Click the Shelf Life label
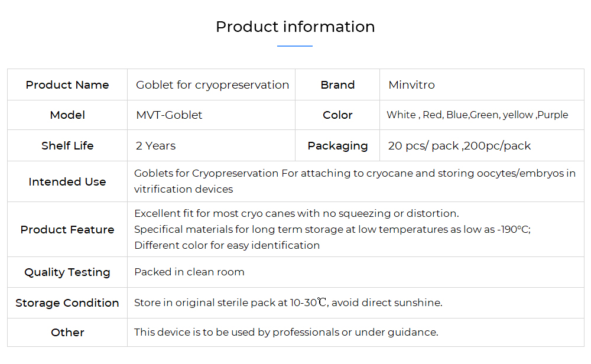Screen dimensions: 591x364 click(67, 145)
